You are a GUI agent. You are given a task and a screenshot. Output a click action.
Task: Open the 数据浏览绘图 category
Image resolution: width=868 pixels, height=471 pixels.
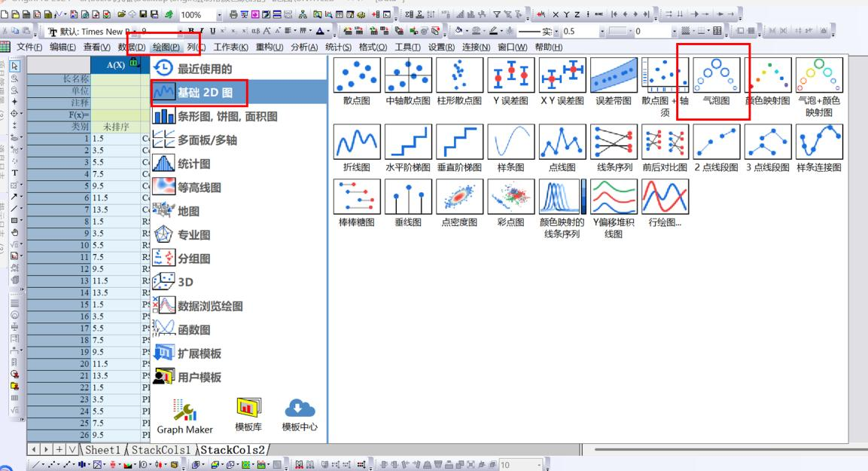click(x=238, y=306)
